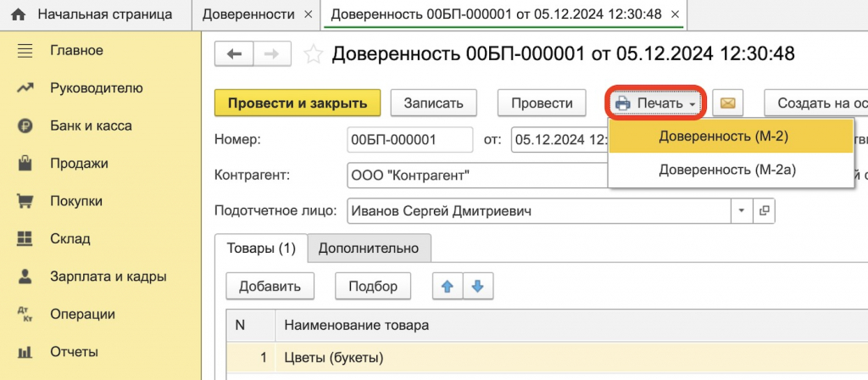Open the Главное sidebar label

point(76,51)
